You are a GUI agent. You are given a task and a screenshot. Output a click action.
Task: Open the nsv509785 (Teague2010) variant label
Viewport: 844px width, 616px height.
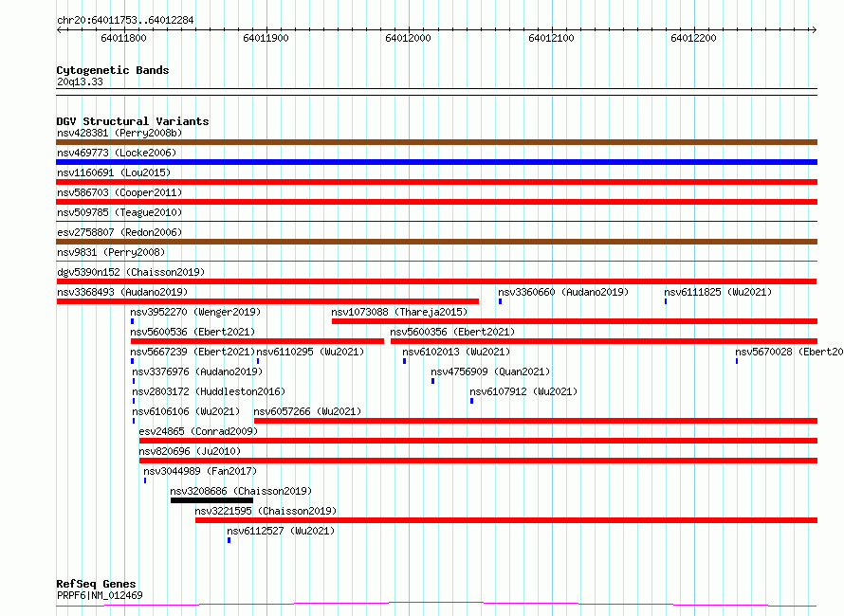click(x=119, y=212)
